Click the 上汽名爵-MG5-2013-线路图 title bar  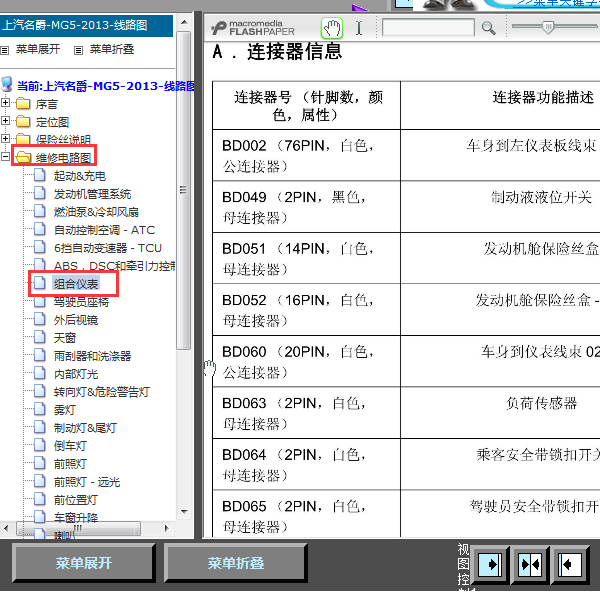click(86, 26)
